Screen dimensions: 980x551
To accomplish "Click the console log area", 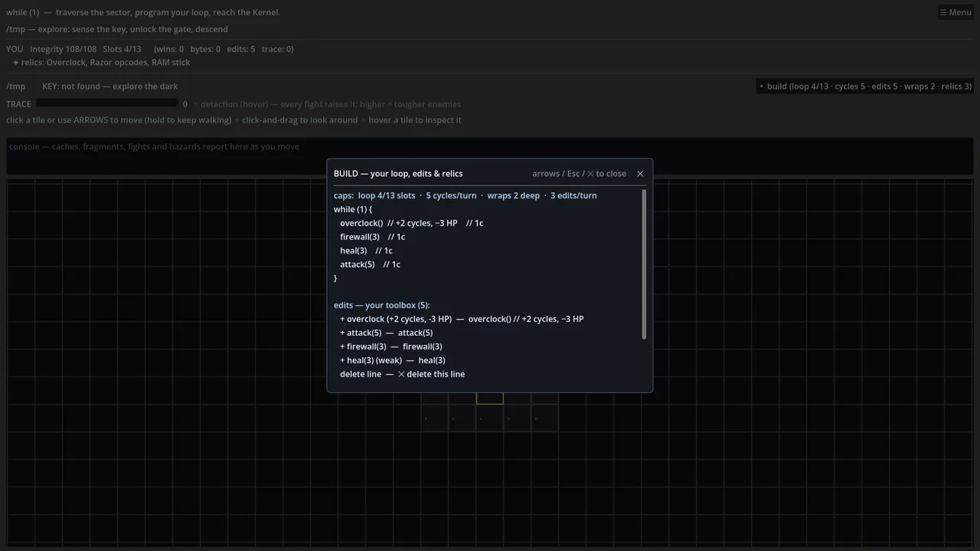I will [490, 156].
